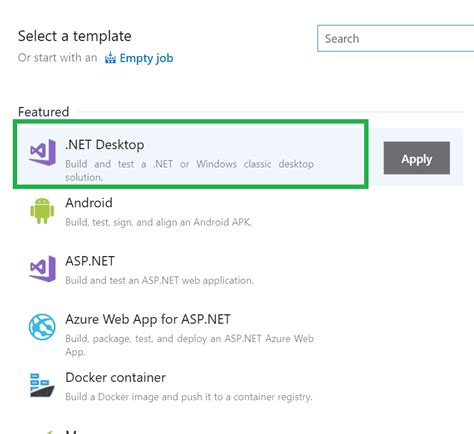This screenshot has width=474, height=434.
Task: Focus the template Search field
Action: coord(395,38)
